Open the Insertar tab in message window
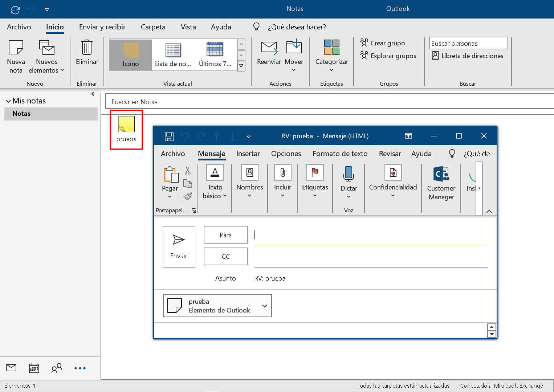The image size is (554, 392). click(248, 154)
